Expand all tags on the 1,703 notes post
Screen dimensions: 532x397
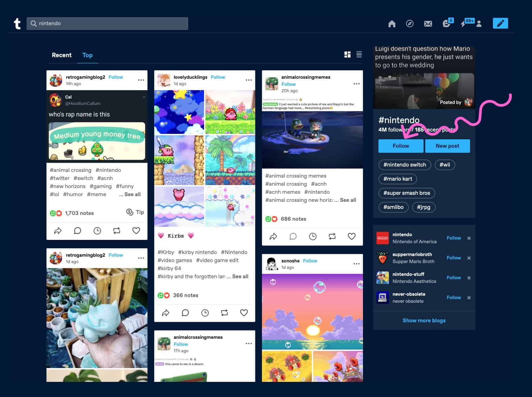coord(132,194)
